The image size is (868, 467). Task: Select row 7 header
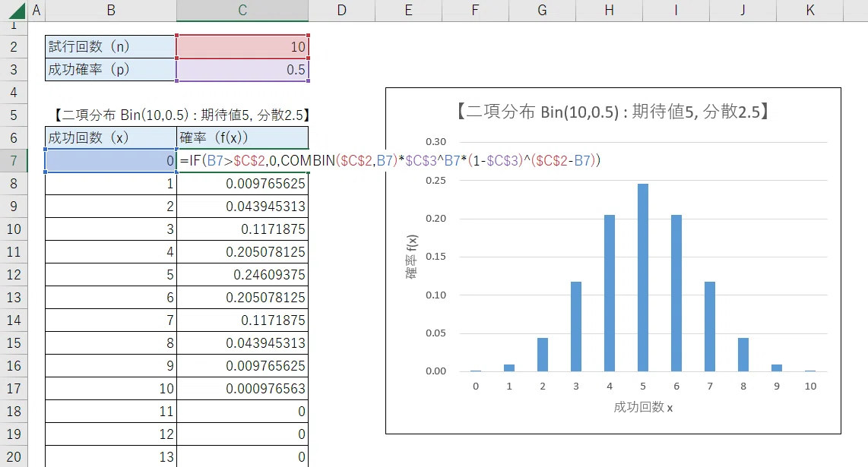click(x=14, y=161)
